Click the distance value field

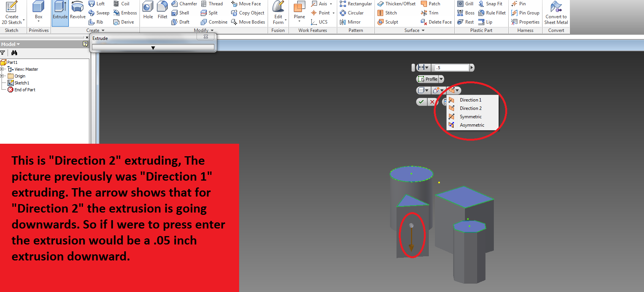452,68
